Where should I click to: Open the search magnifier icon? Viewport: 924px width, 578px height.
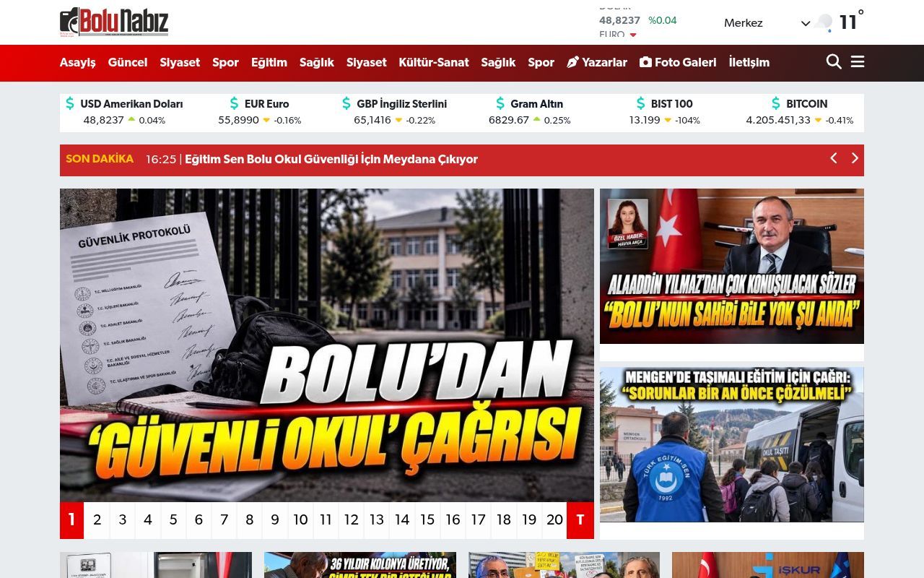(x=834, y=62)
